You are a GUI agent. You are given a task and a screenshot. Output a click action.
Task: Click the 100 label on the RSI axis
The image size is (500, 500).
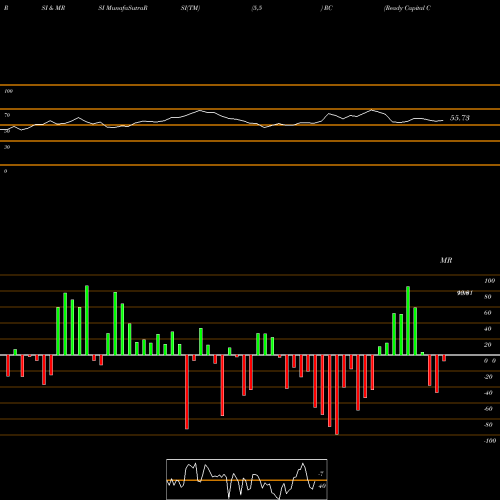(x=8, y=91)
